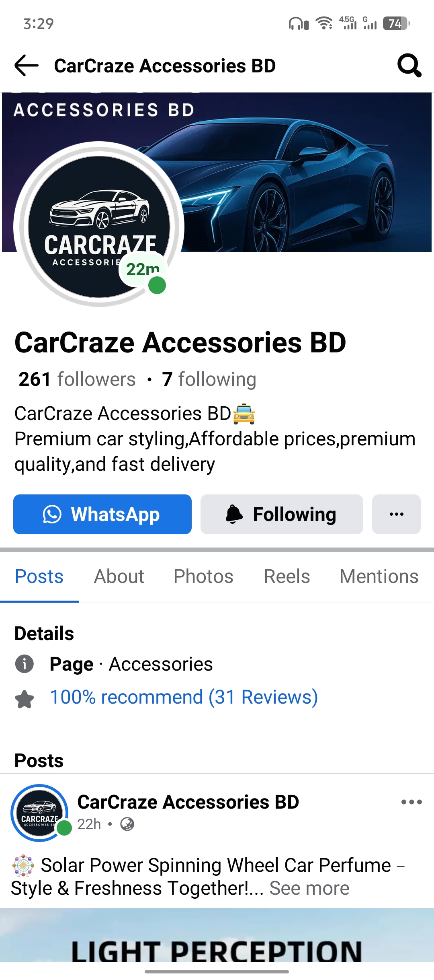Screen dimensions: 434x980
Task: Open the Reels tab
Action: tap(287, 576)
